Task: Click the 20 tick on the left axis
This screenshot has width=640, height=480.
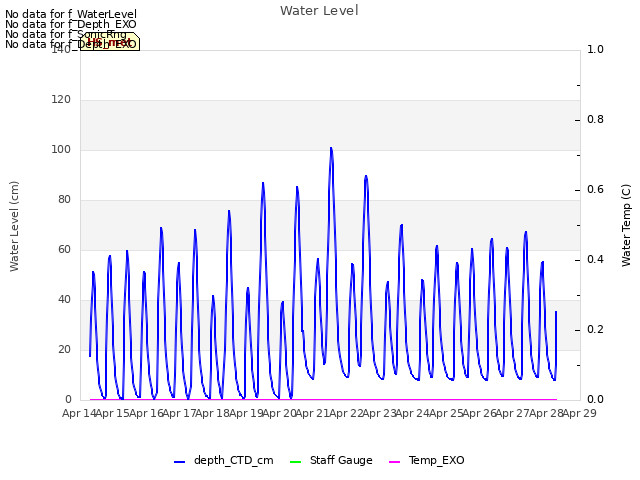Action: pos(64,349)
